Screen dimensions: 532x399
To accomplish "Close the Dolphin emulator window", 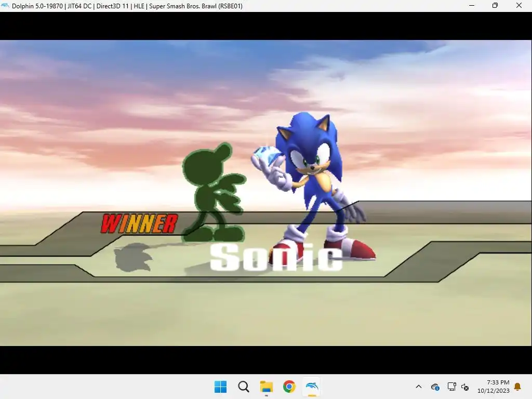I will pos(519,5).
